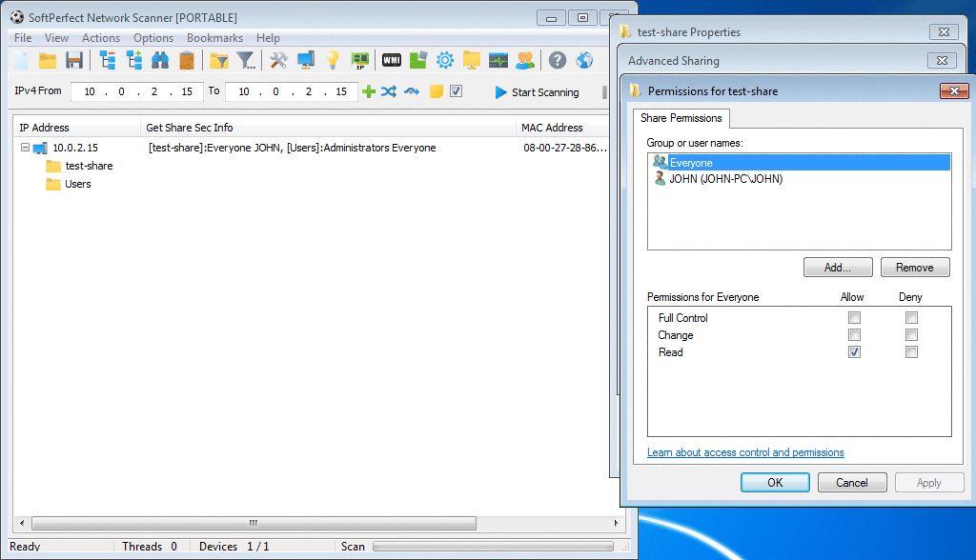Click the yellow note icon beside IP range
Screen dimensions: 976x560
click(437, 92)
